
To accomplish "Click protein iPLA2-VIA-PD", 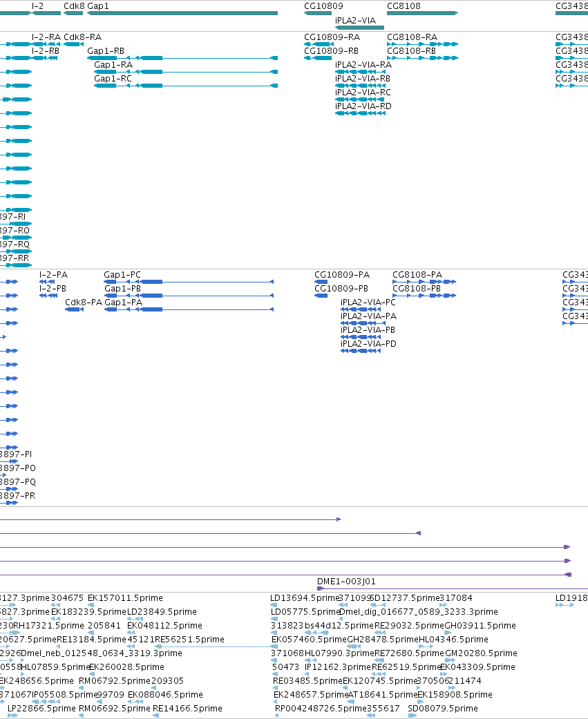I will pos(361,351).
